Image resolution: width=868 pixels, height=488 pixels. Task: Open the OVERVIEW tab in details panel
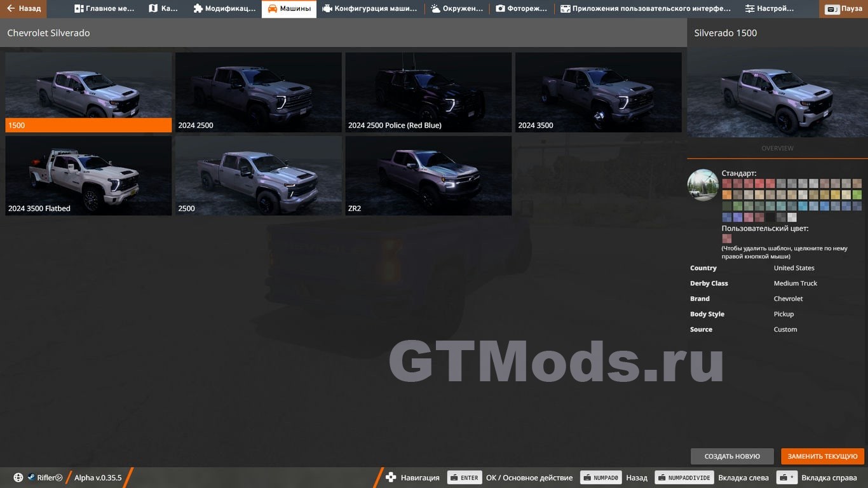pos(777,148)
